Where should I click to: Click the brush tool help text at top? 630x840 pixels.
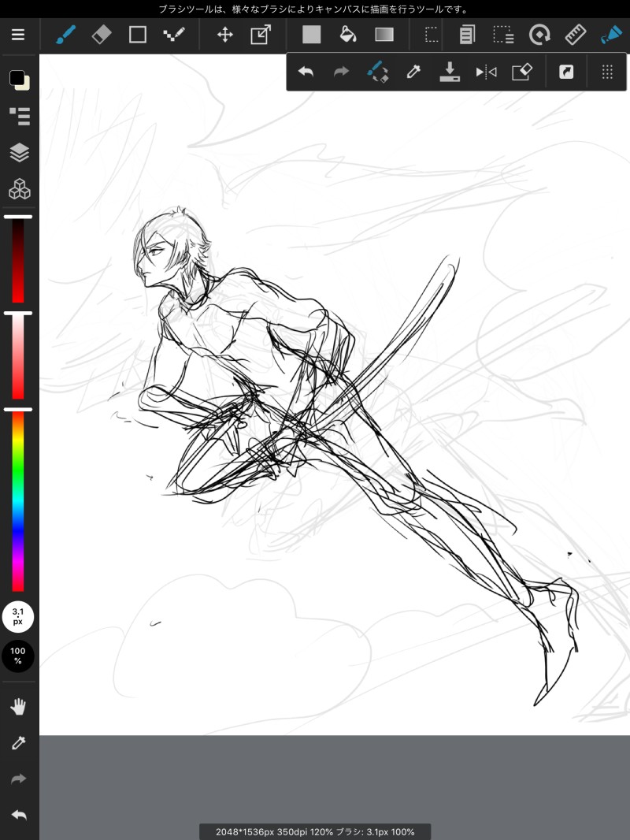pyautogui.click(x=314, y=9)
